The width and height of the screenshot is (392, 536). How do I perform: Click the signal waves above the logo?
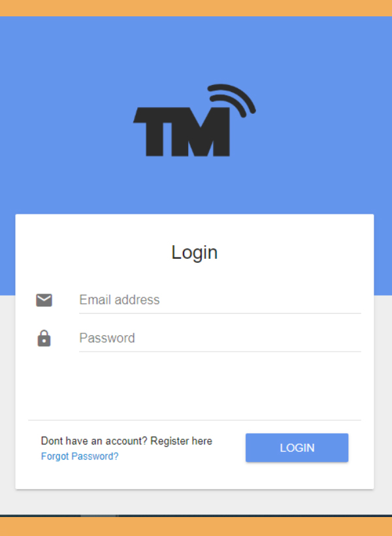[x=232, y=100]
